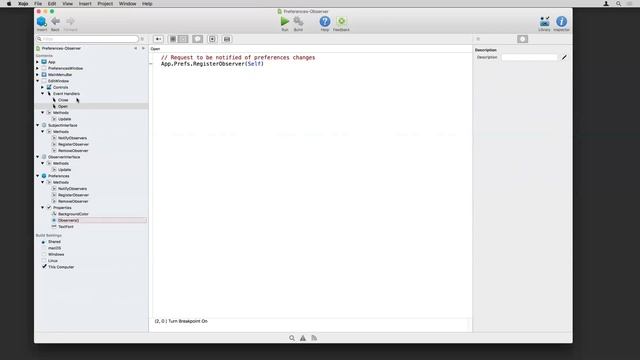Click the warning triangle icon in bottom bar
Image resolution: width=640 pixels, height=360 pixels.
303,338
